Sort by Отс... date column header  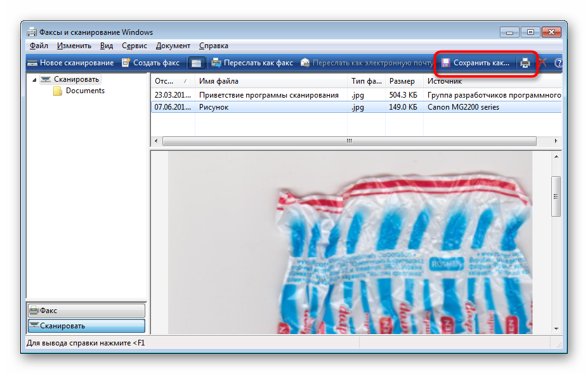point(173,81)
